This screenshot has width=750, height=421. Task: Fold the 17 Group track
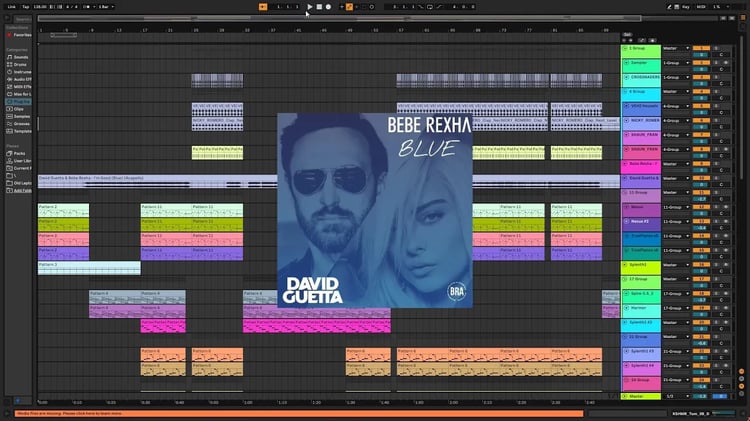pyautogui.click(x=625, y=279)
